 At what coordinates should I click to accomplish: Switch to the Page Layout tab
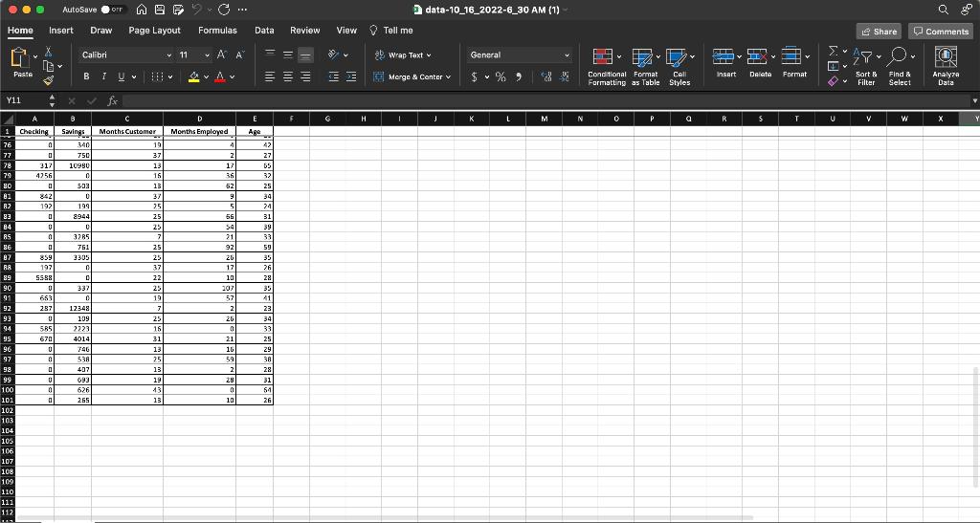point(154,30)
